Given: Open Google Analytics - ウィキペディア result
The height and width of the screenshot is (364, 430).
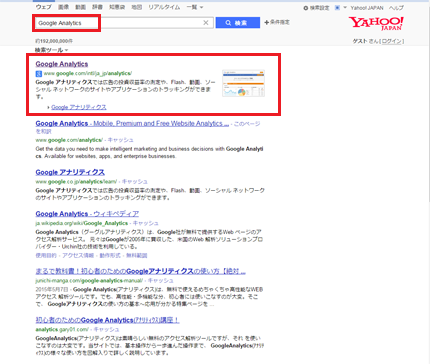Looking at the screenshot, I should click(x=87, y=214).
